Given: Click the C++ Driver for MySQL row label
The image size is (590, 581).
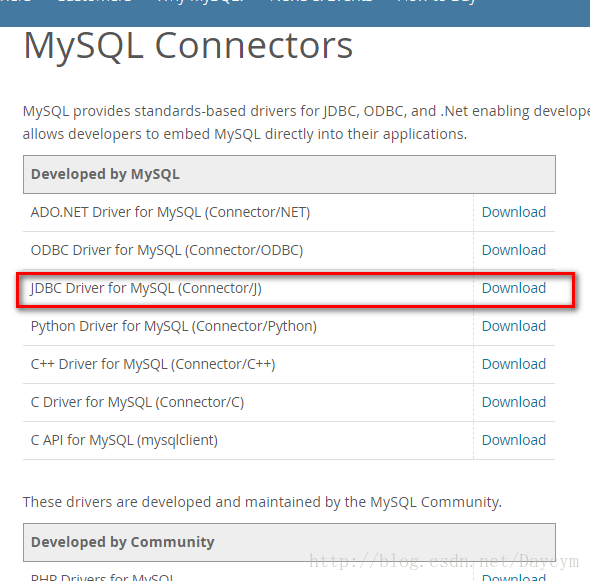Looking at the screenshot, I should click(153, 365).
